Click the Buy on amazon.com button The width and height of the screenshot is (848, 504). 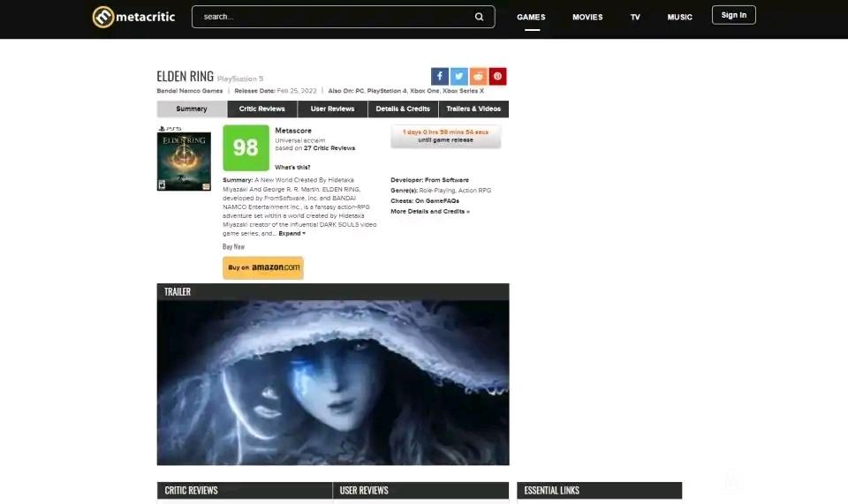coord(263,267)
